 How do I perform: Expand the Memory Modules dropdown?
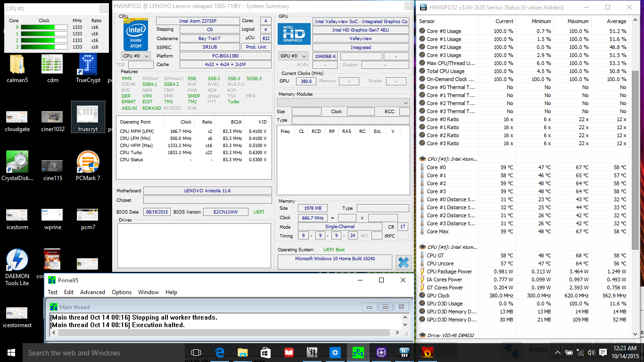(x=343, y=102)
